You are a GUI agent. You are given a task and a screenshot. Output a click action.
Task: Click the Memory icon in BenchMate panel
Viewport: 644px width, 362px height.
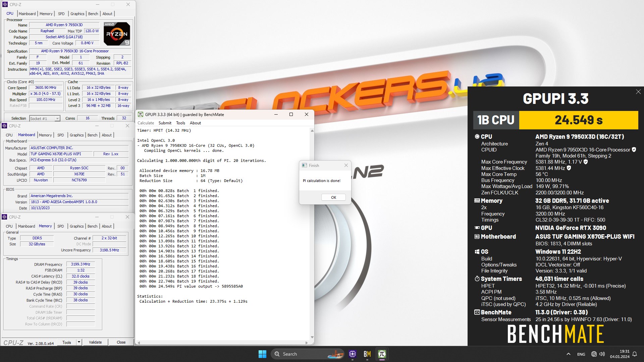pyautogui.click(x=477, y=200)
